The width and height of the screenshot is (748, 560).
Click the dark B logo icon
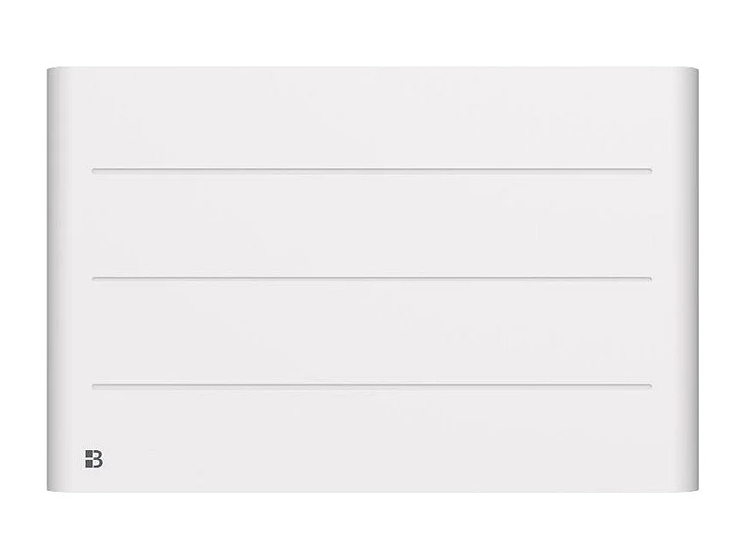93,460
